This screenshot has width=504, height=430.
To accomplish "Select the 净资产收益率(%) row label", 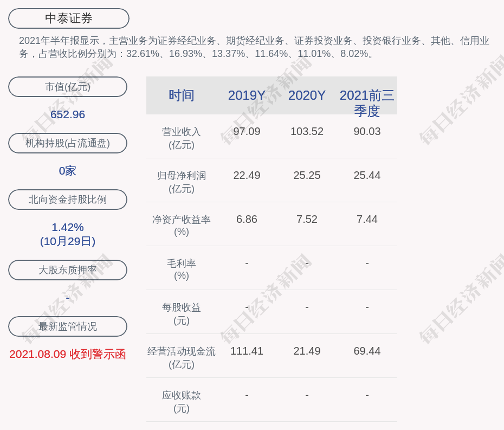I will [182, 226].
